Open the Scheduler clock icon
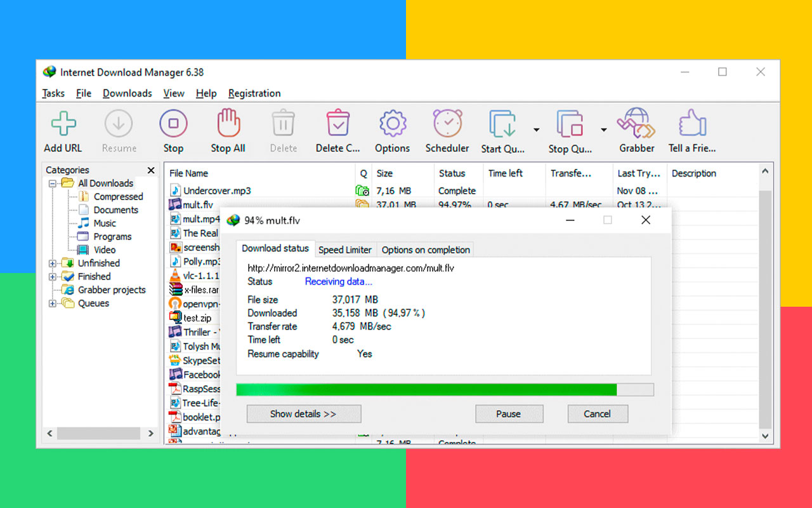The image size is (812, 508). (x=447, y=123)
